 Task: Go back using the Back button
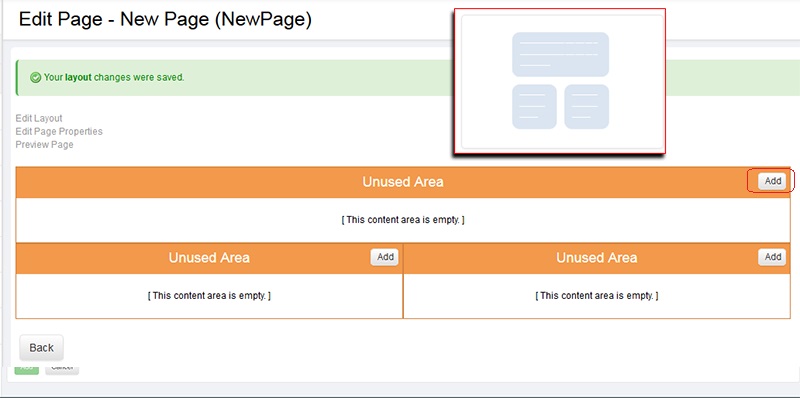click(x=41, y=348)
